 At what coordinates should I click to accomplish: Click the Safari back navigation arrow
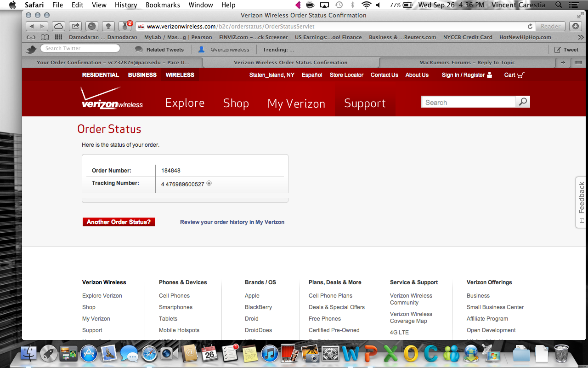(x=31, y=26)
